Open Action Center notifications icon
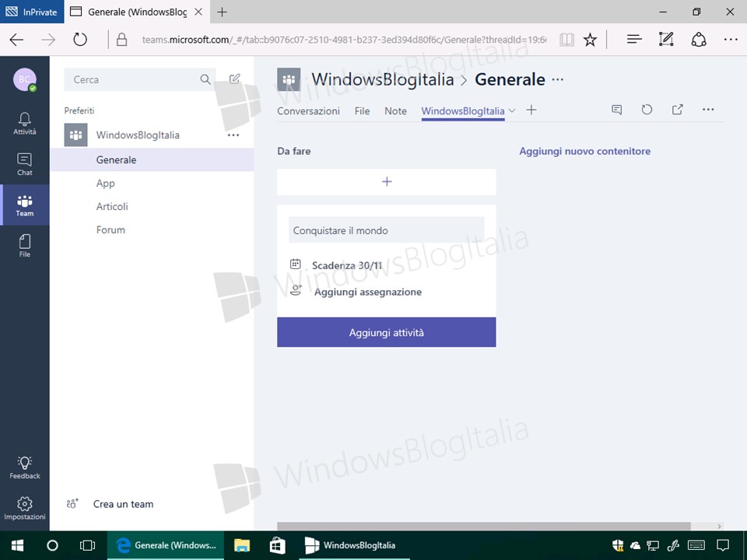 [x=723, y=545]
